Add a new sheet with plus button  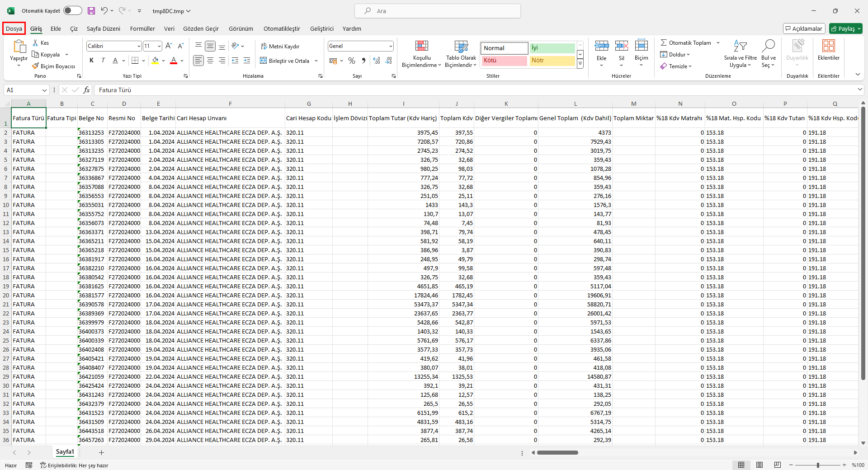tap(101, 452)
